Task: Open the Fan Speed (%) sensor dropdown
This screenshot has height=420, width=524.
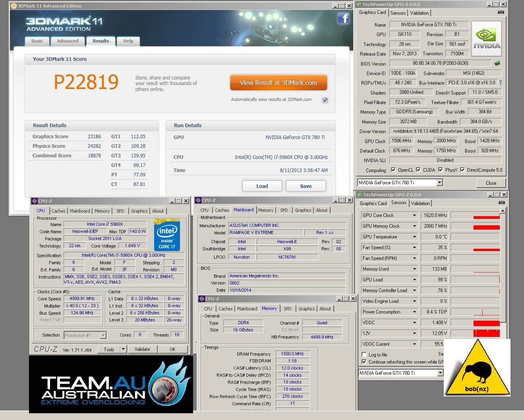Action: (414, 248)
